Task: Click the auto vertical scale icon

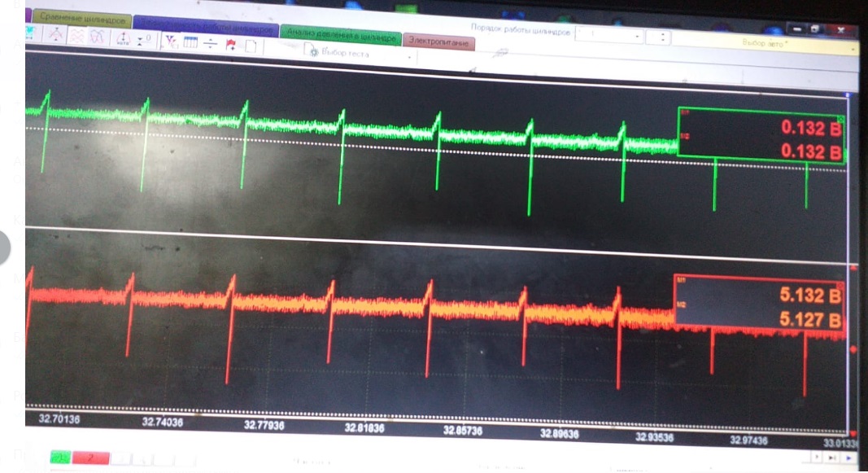Action: [x=122, y=39]
